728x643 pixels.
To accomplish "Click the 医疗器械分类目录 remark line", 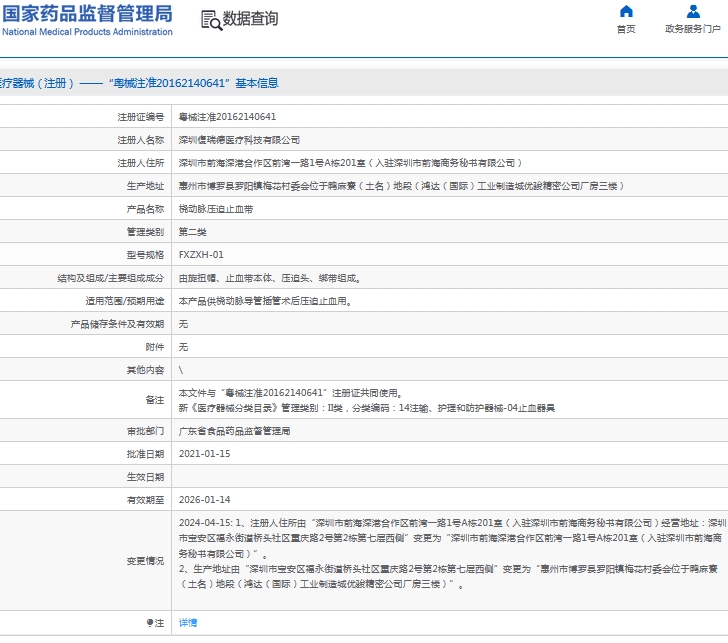I will point(367,408).
